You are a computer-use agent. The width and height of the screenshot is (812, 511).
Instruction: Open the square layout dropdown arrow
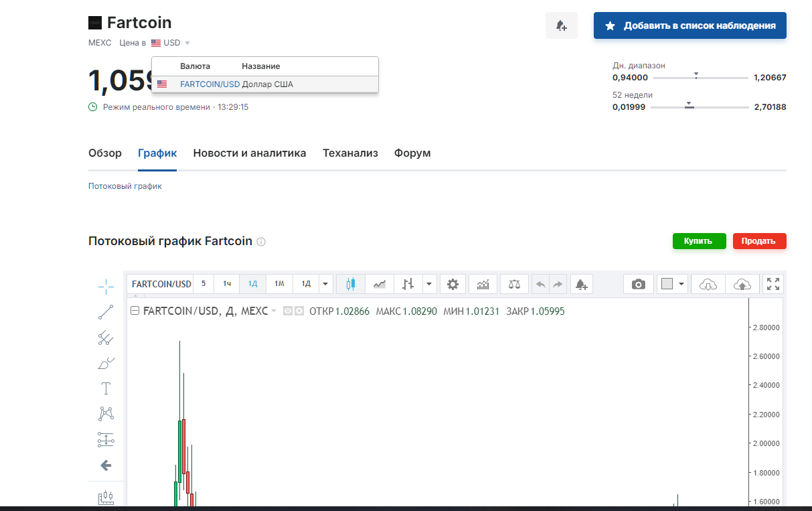[682, 284]
